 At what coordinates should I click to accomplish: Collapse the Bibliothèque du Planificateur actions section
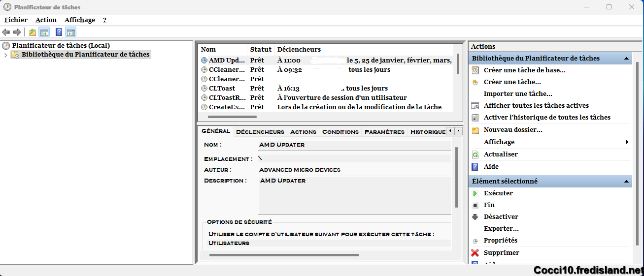point(627,59)
